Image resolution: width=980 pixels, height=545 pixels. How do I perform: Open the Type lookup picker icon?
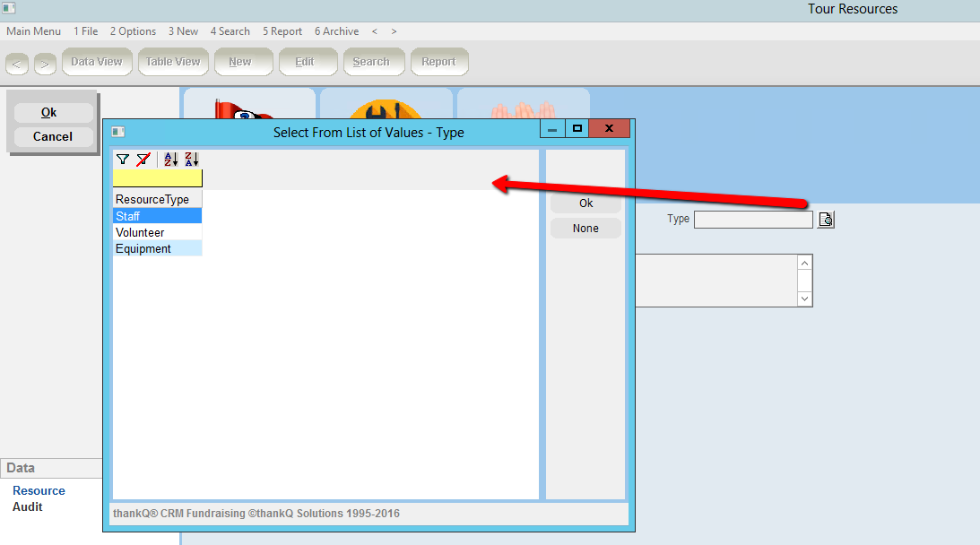826,220
